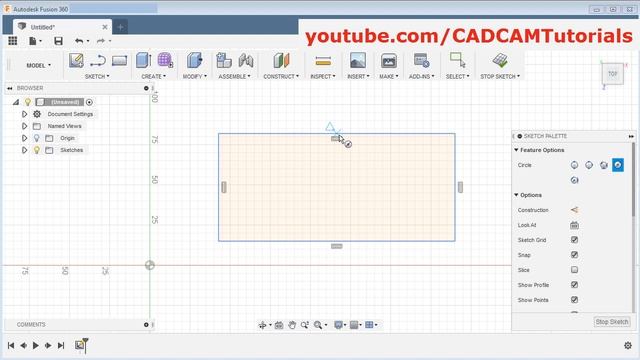Jump to timeline end

61,345
